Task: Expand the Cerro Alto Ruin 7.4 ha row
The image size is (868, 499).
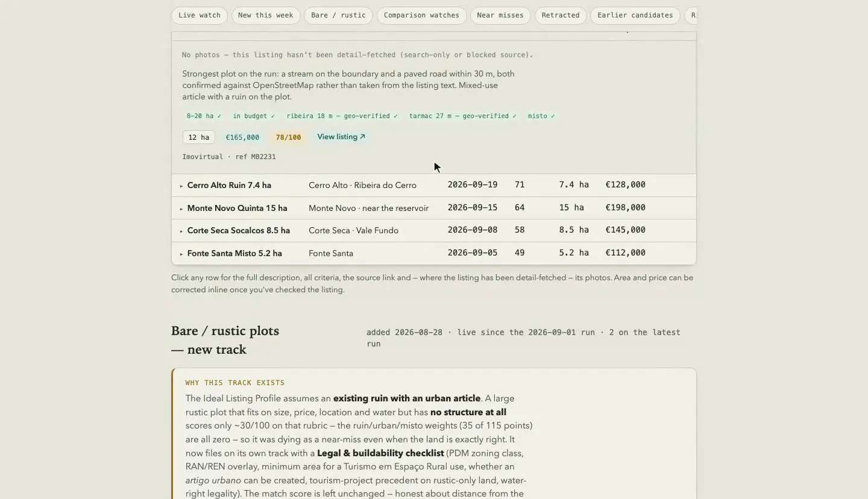Action: tap(434, 185)
